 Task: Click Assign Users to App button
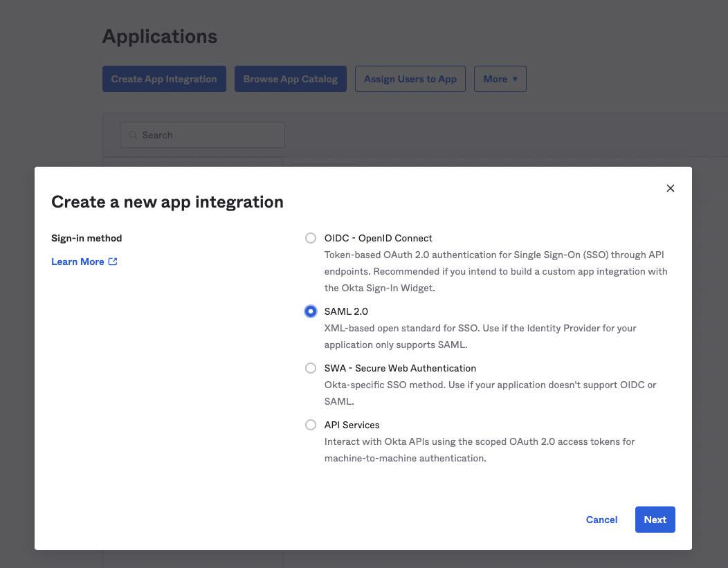click(x=410, y=79)
